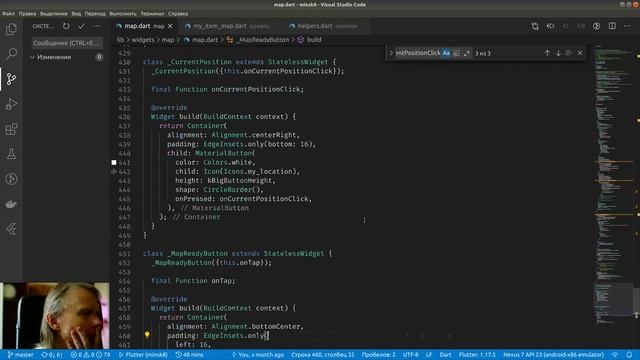Open the Explorer view in activity bar

point(11,29)
